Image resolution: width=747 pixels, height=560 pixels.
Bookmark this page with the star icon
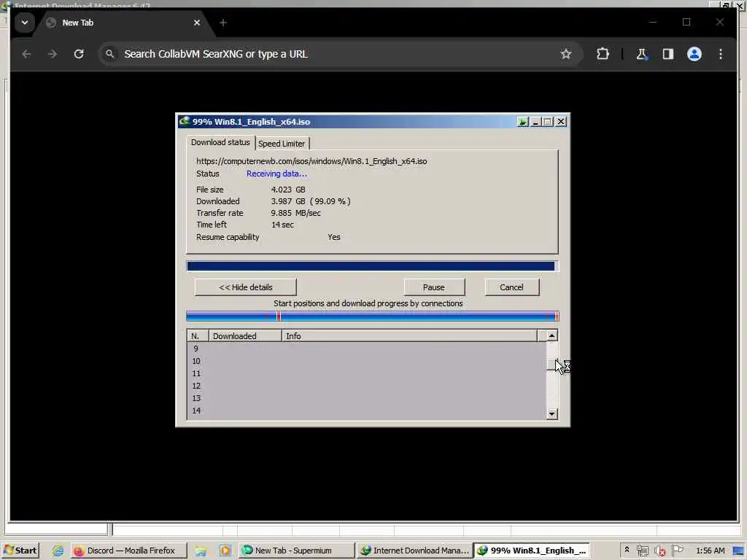pyautogui.click(x=565, y=54)
